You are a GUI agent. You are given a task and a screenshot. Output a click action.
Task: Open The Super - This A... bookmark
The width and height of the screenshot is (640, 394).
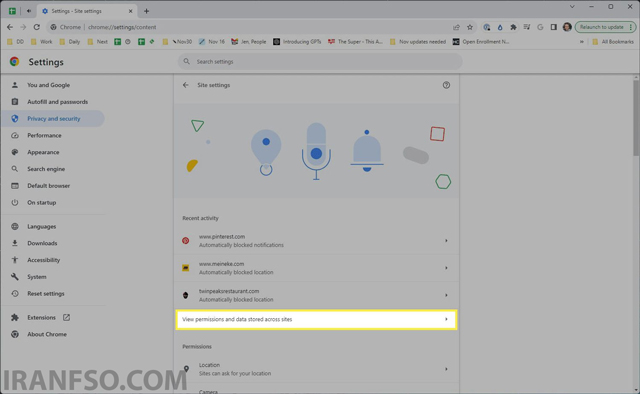coord(356,42)
